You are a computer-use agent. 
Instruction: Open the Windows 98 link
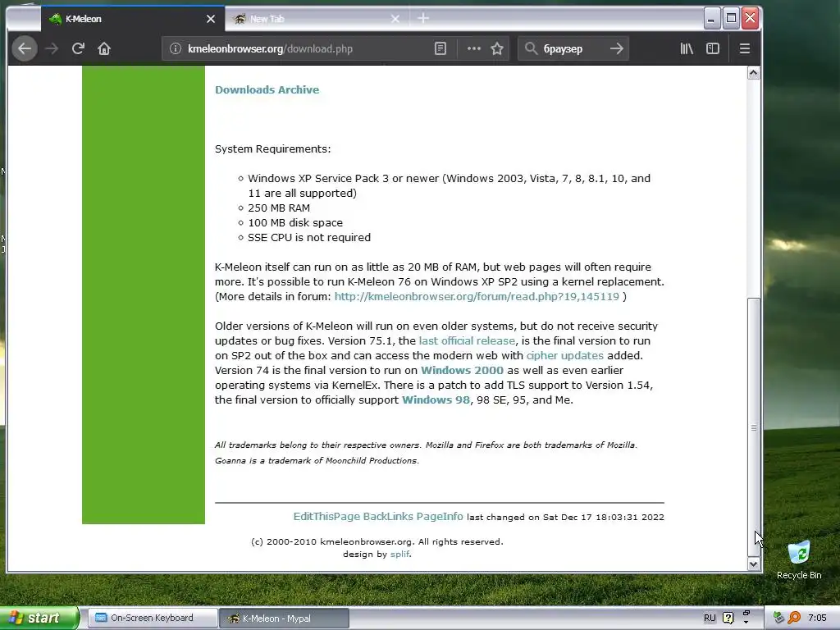(436, 399)
